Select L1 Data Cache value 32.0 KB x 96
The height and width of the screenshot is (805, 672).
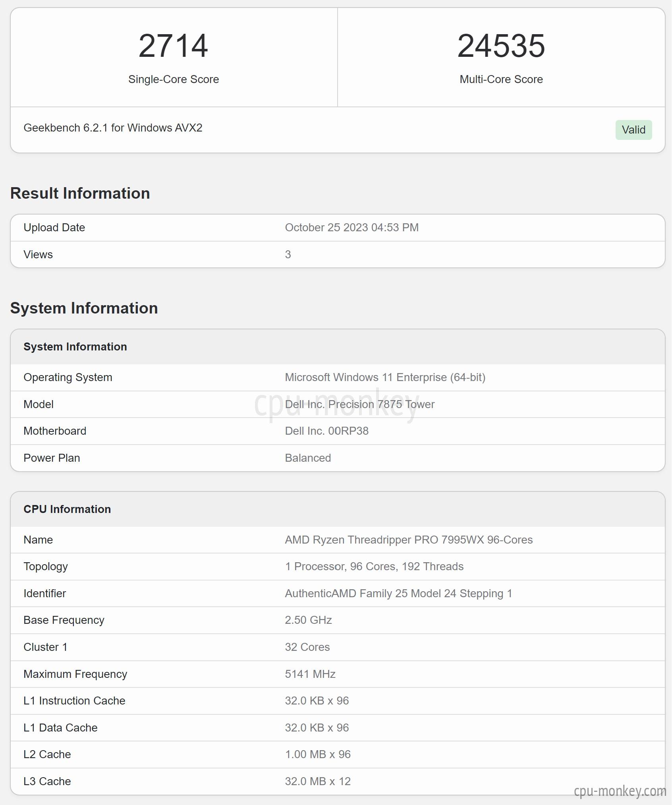tap(317, 728)
